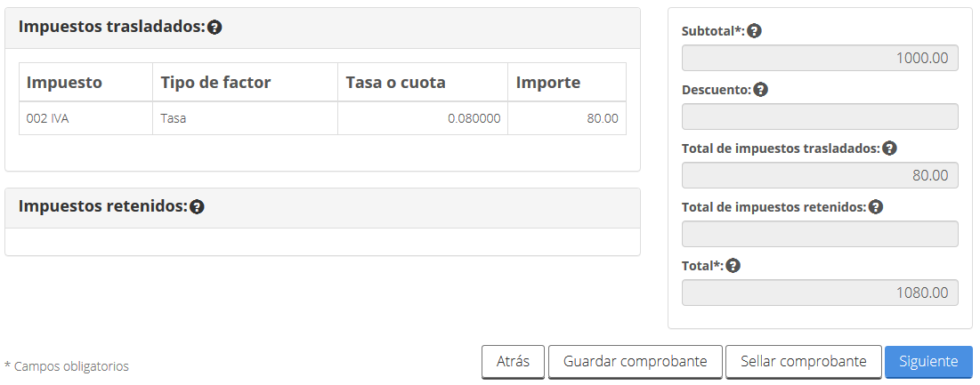Open help icon beside Impuestos trasladados
The height and width of the screenshot is (385, 980).
coord(215,28)
